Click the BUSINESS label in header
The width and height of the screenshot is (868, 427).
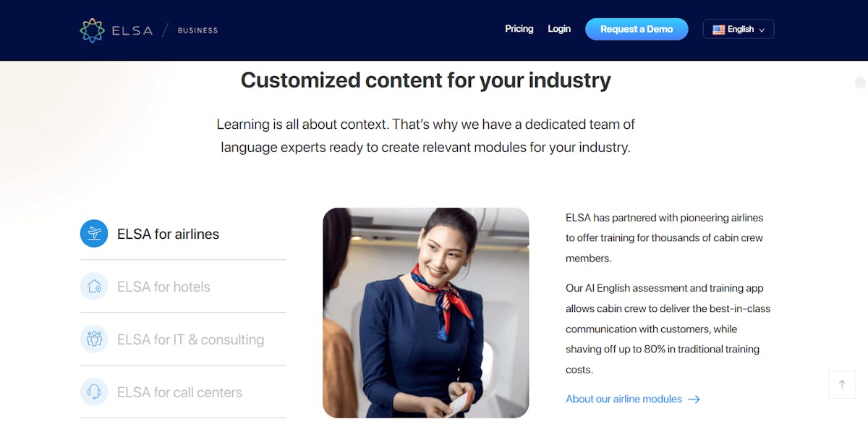tap(197, 30)
